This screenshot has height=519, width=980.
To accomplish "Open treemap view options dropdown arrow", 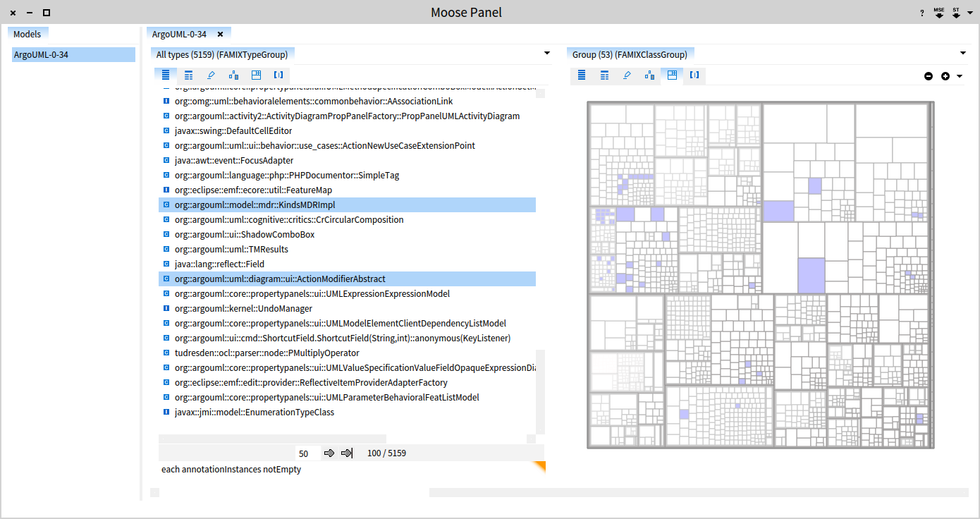I will click(960, 76).
